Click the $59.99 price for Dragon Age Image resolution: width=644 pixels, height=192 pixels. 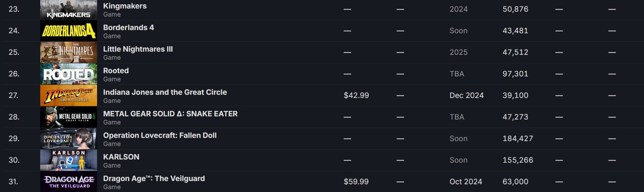[356, 182]
